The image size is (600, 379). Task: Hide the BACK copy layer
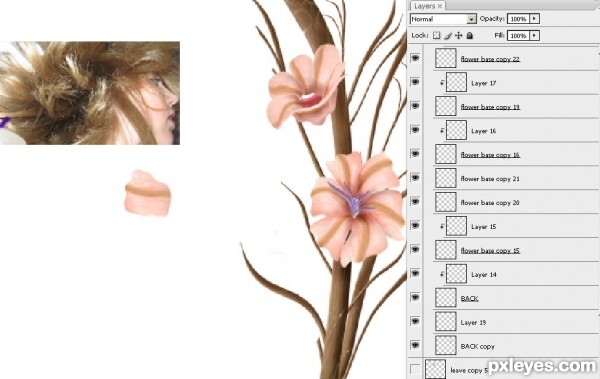(415, 345)
